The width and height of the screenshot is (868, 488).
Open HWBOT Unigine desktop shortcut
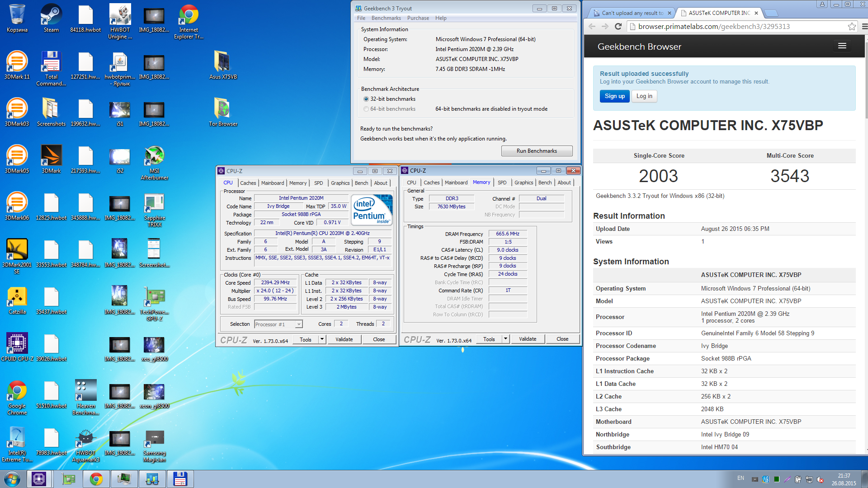click(x=120, y=21)
